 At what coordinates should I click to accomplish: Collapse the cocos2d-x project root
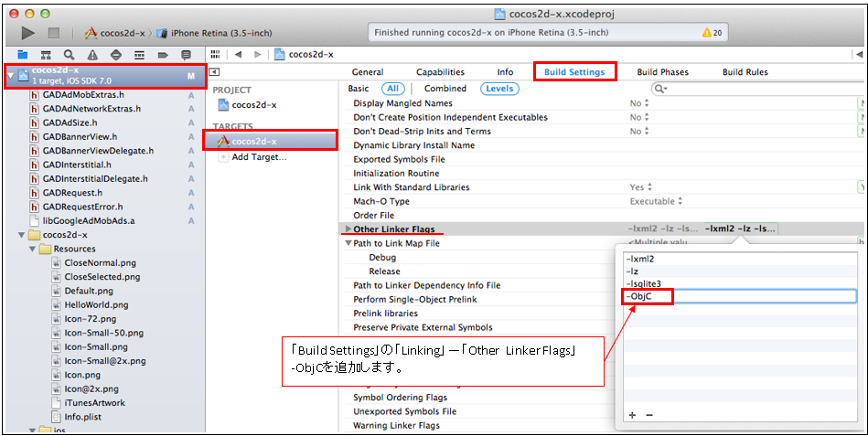coord(10,75)
